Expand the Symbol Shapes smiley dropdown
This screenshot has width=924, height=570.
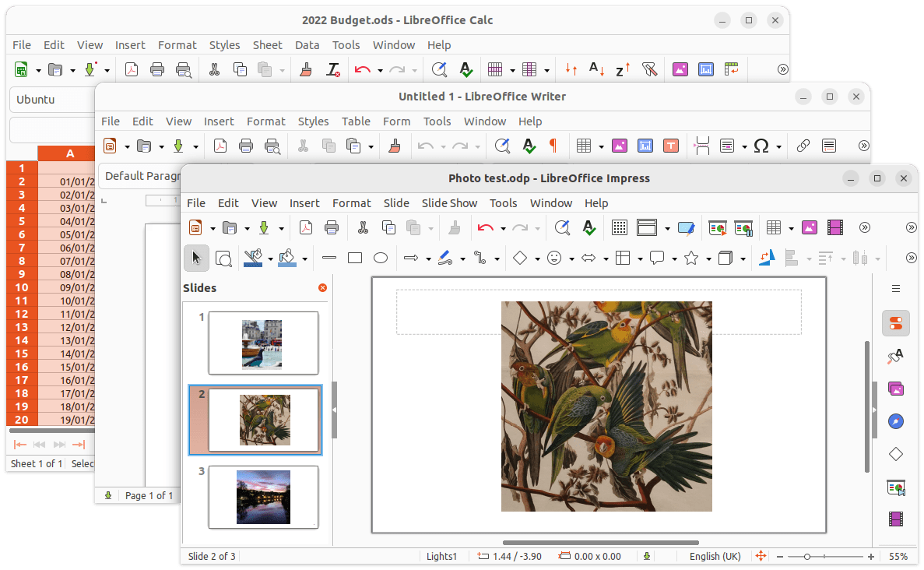point(571,259)
